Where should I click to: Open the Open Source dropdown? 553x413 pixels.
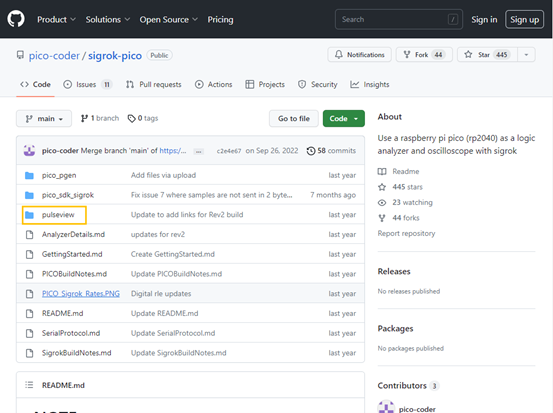(169, 19)
